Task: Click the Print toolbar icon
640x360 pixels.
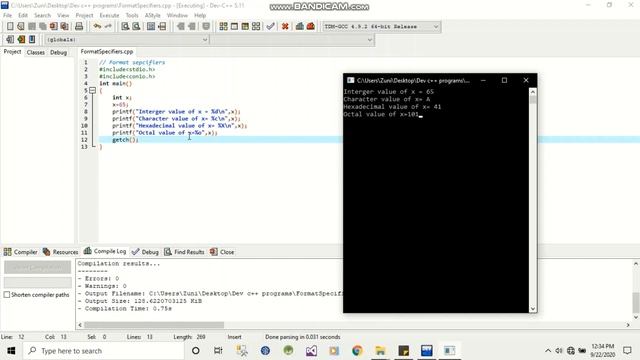Action: tap(79, 27)
